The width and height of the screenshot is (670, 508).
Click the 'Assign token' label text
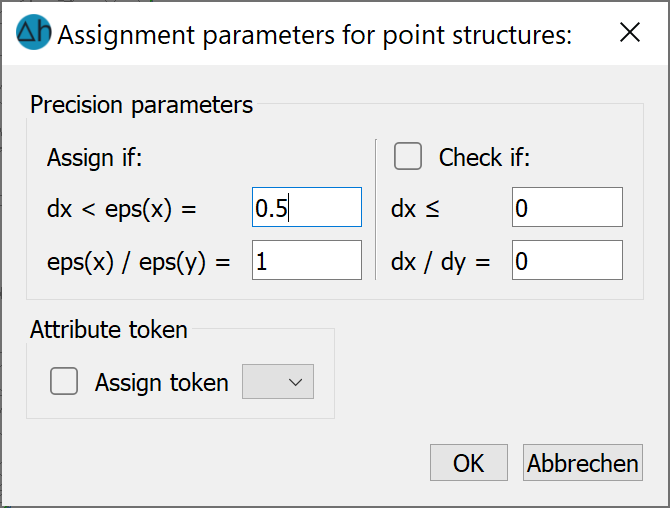pyautogui.click(x=162, y=382)
